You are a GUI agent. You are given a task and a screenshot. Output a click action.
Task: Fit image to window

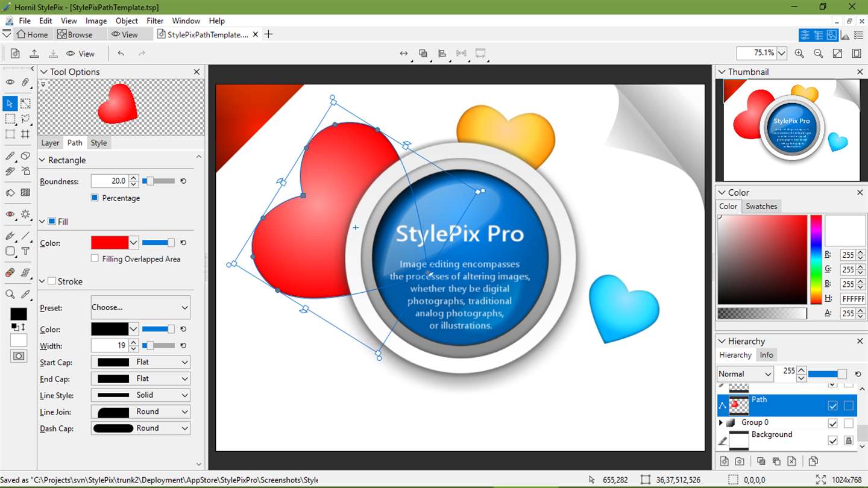(837, 53)
